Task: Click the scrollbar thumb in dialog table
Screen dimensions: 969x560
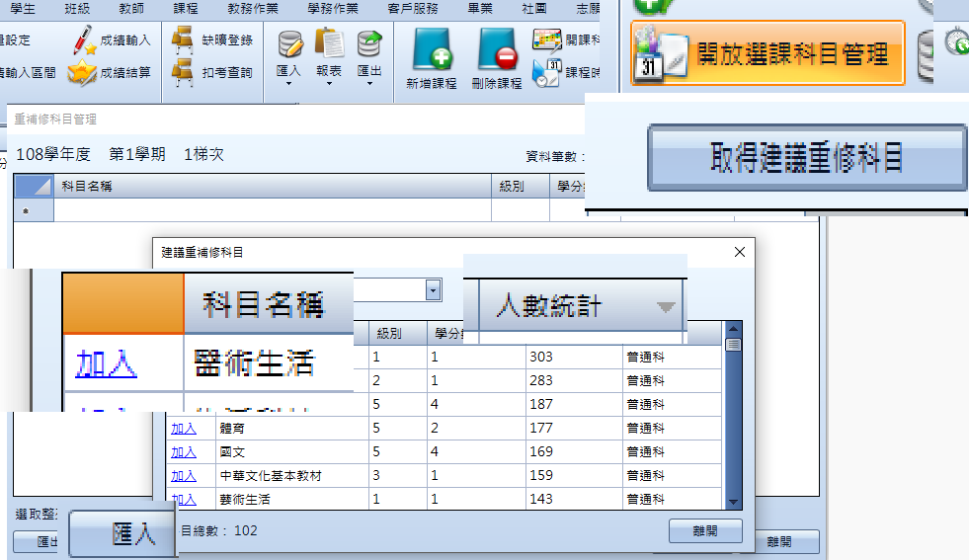Action: pos(733,345)
